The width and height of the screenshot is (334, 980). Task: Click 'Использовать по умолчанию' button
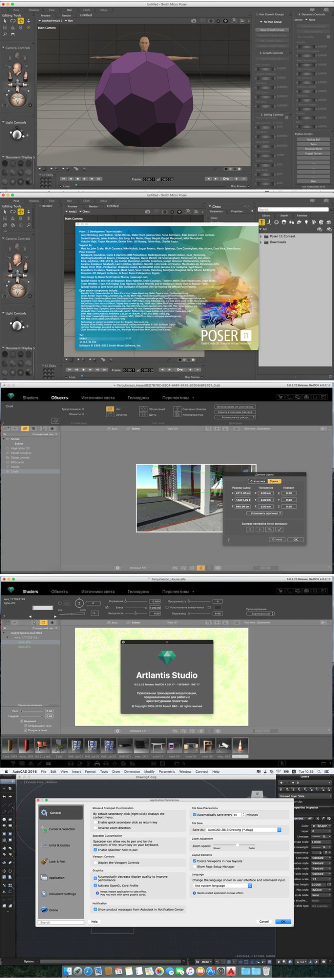235,407
